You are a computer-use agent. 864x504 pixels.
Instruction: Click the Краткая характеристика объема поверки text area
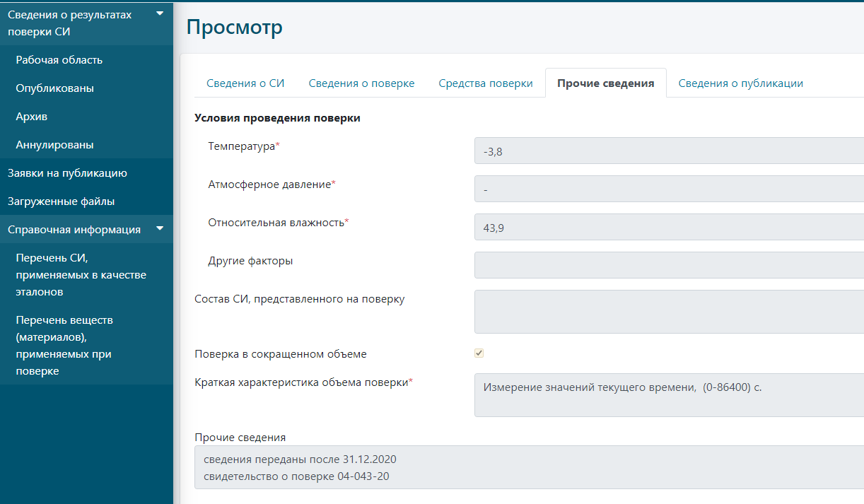[668, 395]
